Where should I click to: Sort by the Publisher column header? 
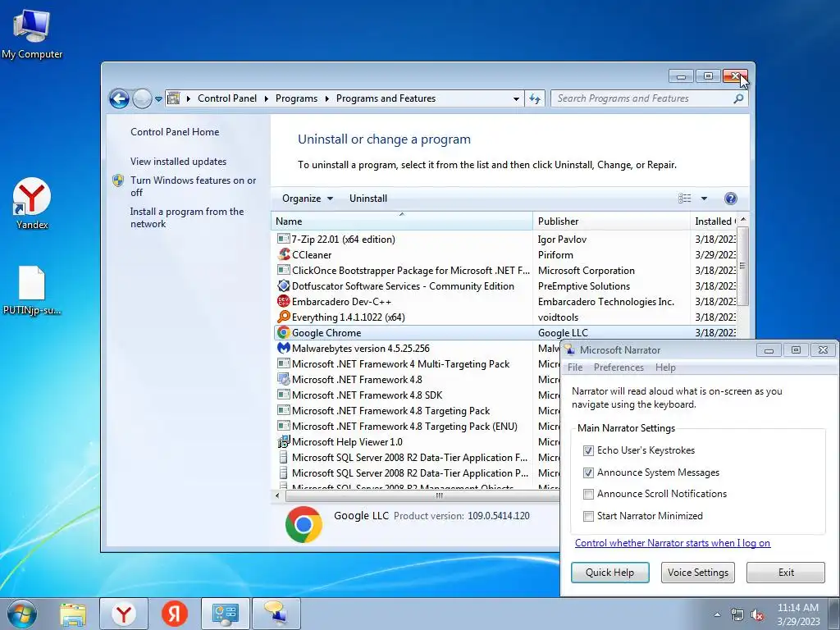coord(610,221)
